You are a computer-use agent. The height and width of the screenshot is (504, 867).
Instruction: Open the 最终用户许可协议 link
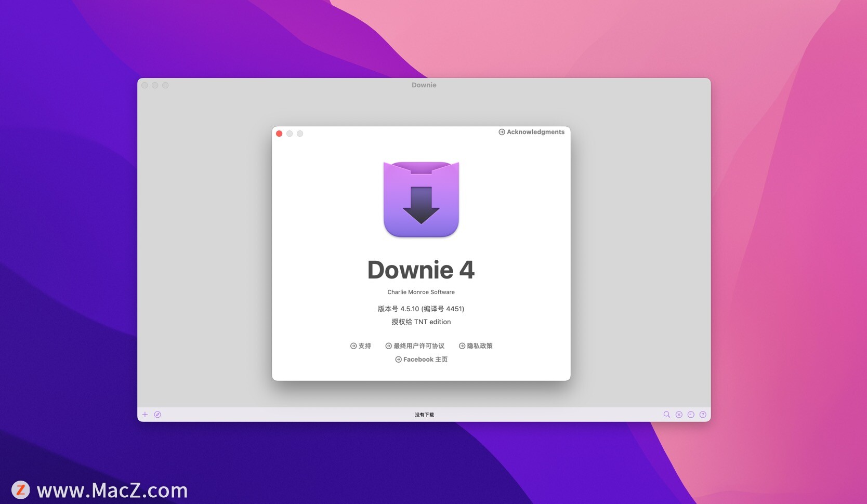click(x=415, y=346)
